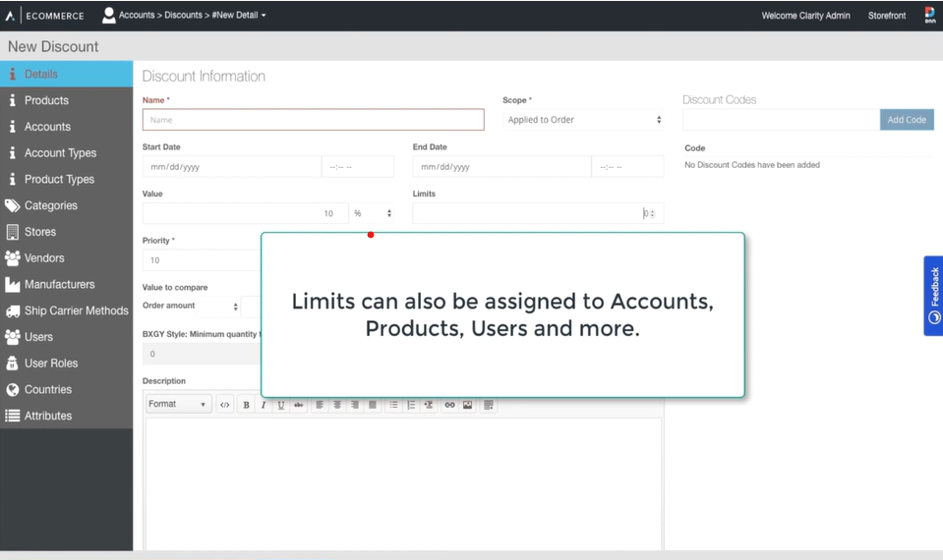Open the Details section in sidebar
943x560 pixels.
(66, 74)
